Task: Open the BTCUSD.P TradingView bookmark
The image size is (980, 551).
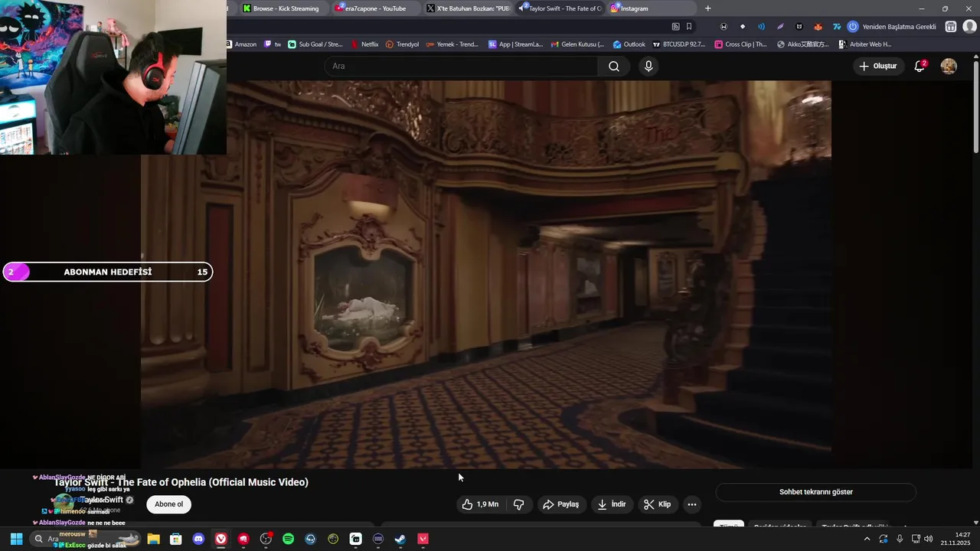Action: coord(679,44)
